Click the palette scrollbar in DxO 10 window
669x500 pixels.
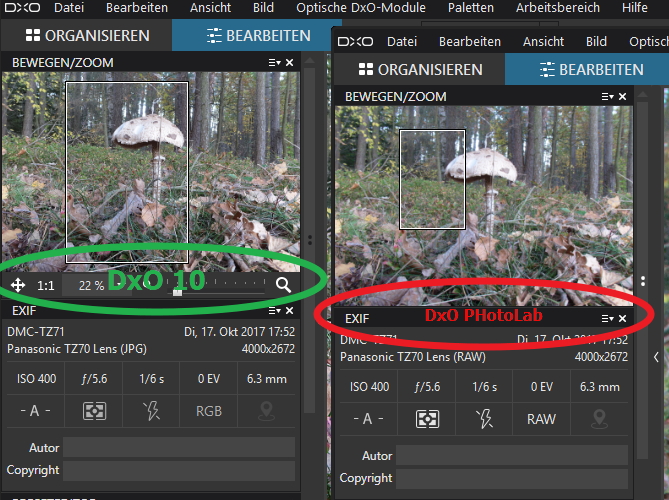click(x=310, y=239)
